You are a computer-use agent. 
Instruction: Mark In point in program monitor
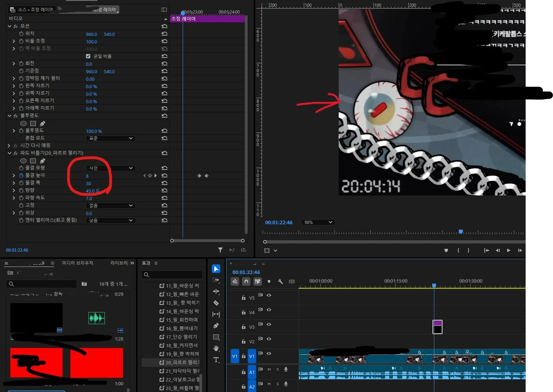pos(458,251)
